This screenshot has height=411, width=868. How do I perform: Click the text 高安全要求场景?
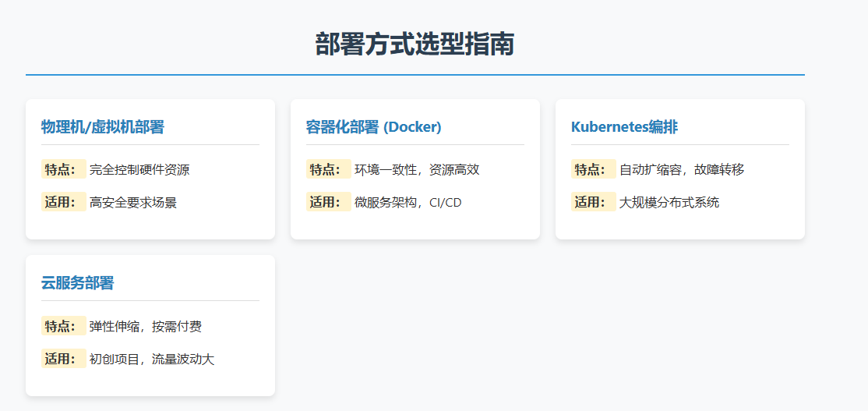[133, 203]
